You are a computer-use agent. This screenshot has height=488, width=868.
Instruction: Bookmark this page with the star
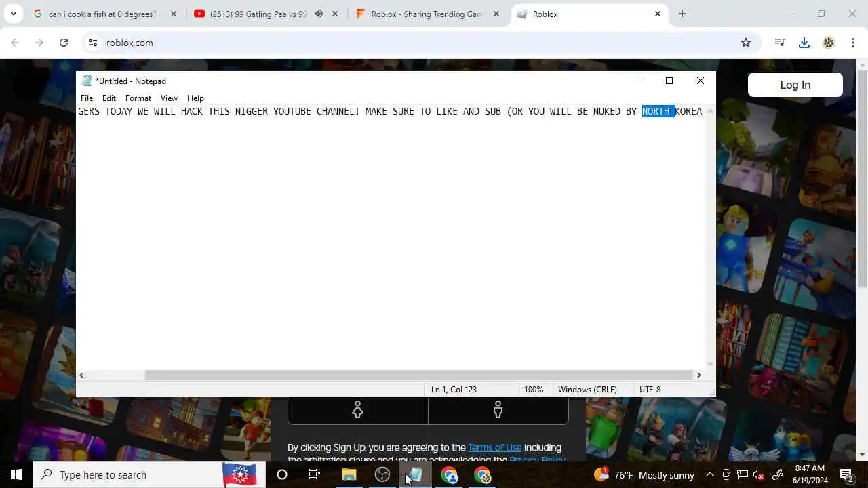pos(746,43)
